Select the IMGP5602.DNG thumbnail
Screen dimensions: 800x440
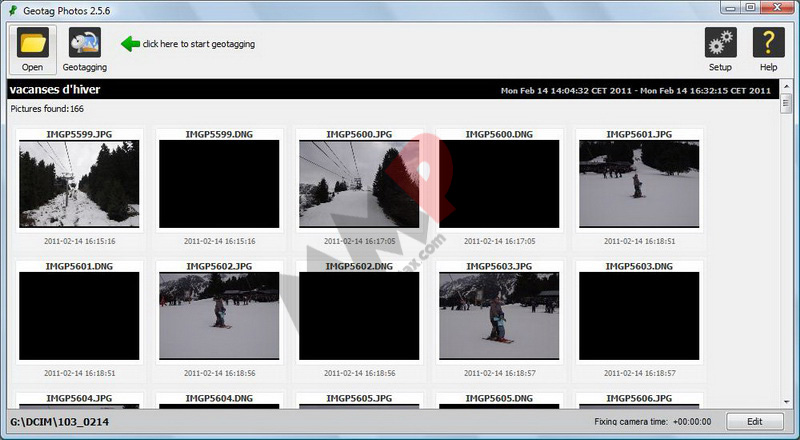tap(359, 316)
